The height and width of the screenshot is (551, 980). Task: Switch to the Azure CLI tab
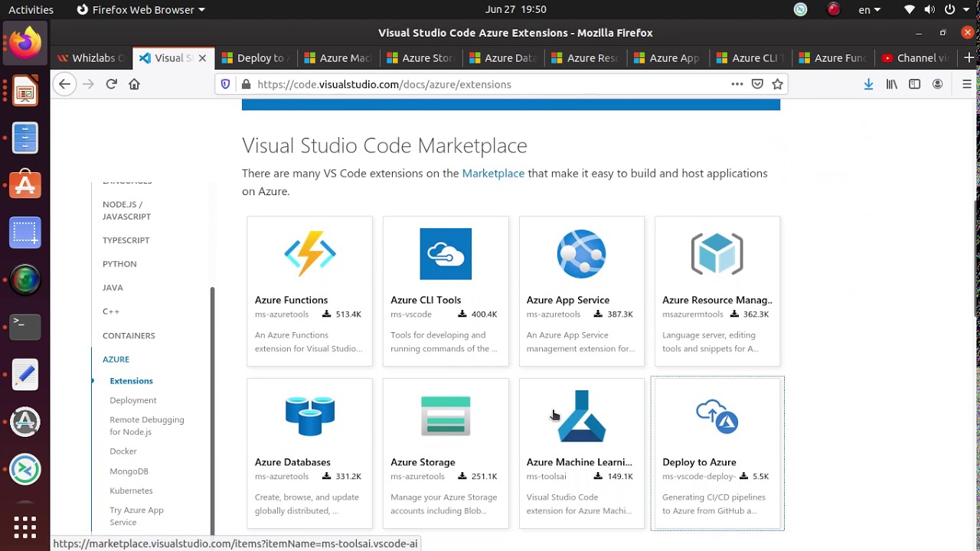[x=750, y=58]
